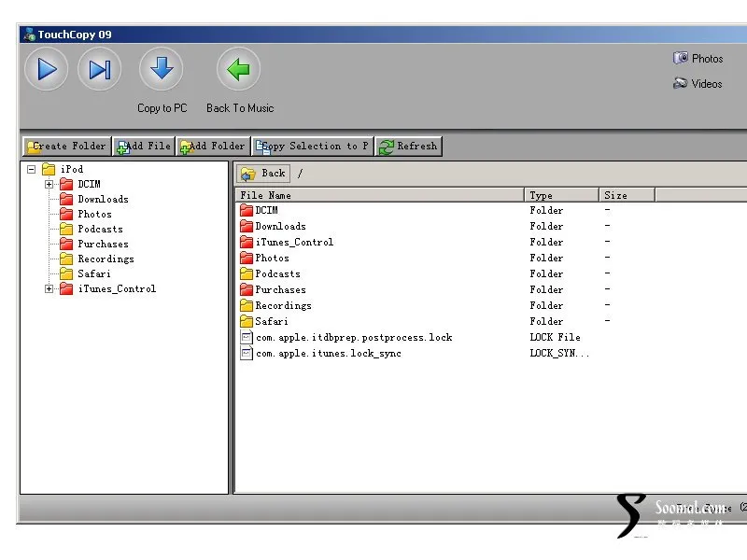Image resolution: width=747 pixels, height=560 pixels.
Task: Sort the list by Size column
Action: pyautogui.click(x=627, y=195)
